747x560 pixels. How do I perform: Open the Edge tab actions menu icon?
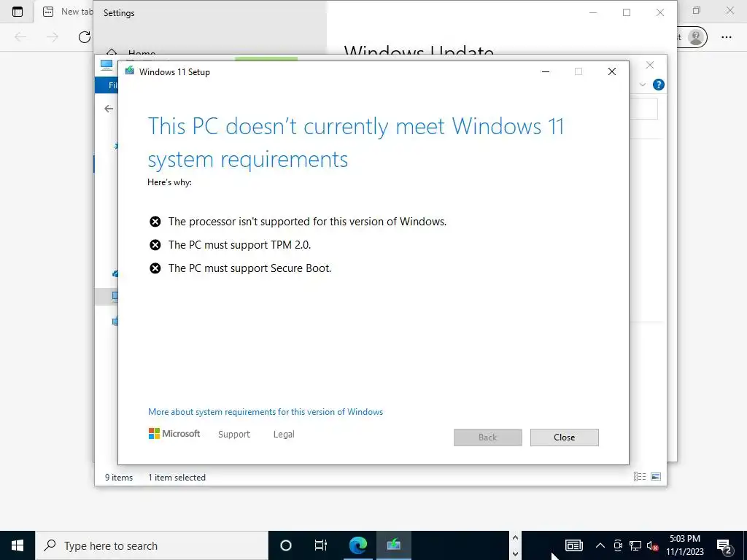[18, 12]
